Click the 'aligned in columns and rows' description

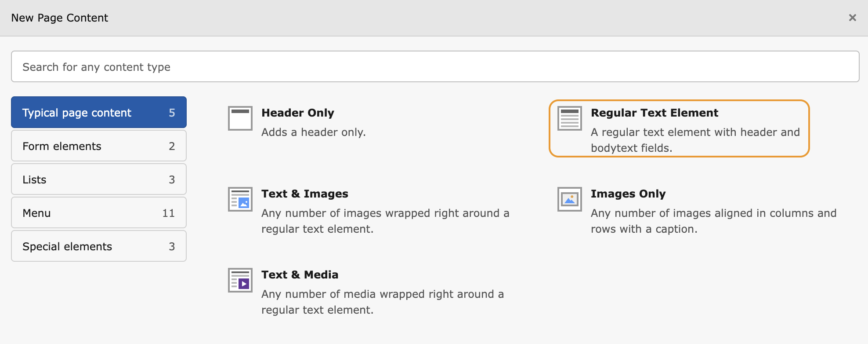pos(714,221)
